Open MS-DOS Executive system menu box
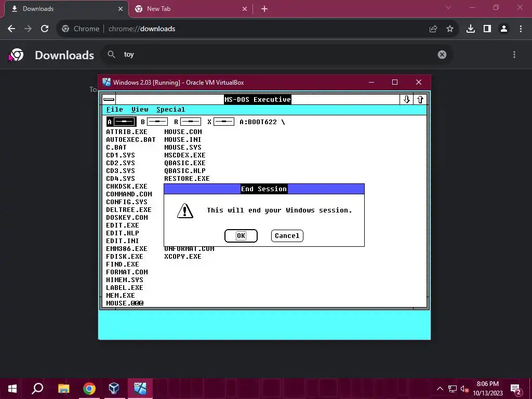This screenshot has height=399, width=532. 109,99
